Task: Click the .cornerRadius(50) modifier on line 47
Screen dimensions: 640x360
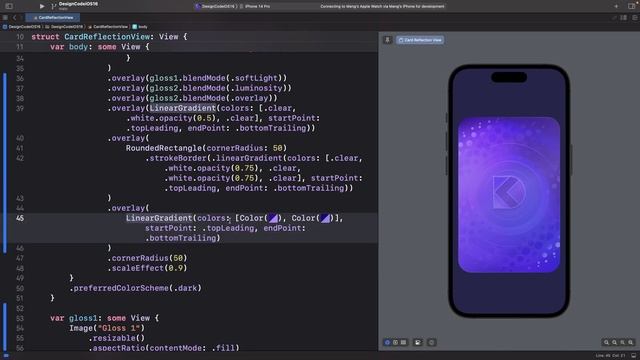Action: tap(147, 258)
